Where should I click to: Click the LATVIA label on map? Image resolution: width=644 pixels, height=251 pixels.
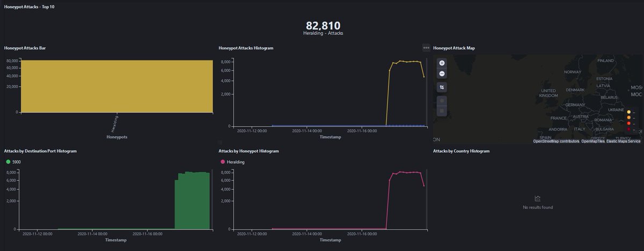603,85
